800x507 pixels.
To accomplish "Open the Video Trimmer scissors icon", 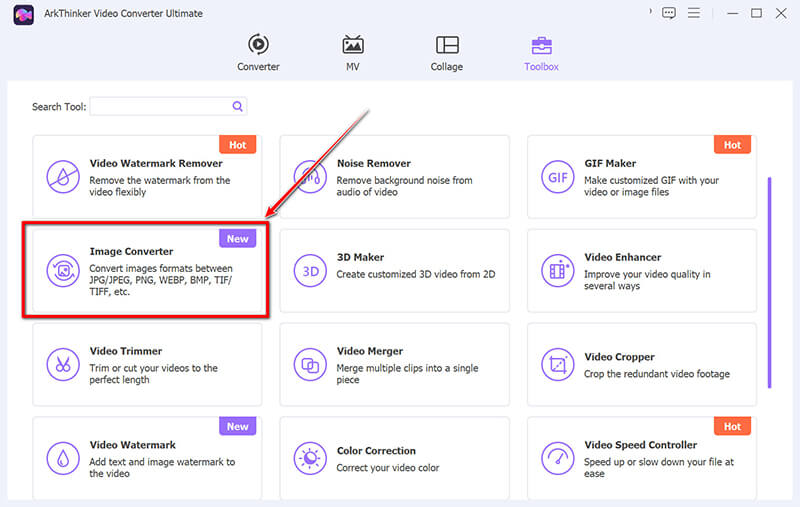I will [x=63, y=365].
